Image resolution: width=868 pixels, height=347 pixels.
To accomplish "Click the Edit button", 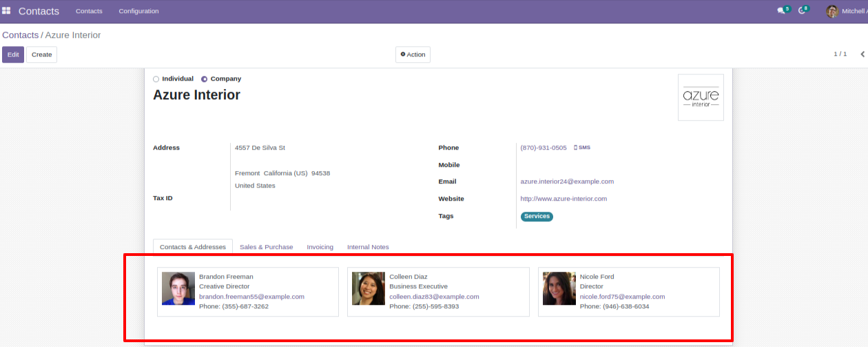I will [x=13, y=54].
